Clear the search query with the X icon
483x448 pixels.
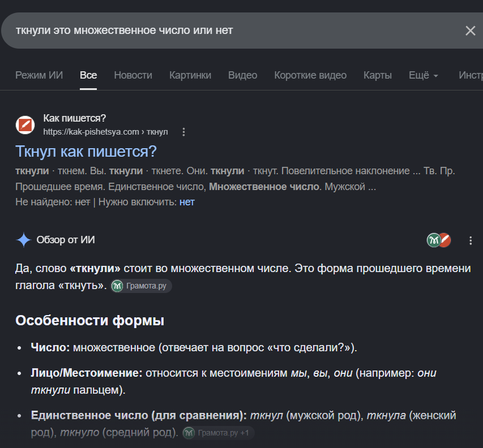470,31
